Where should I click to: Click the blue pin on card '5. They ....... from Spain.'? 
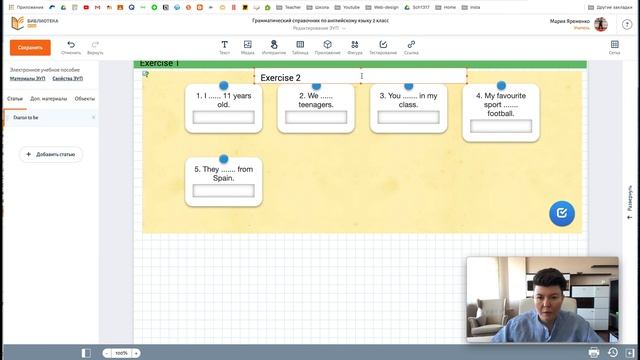click(224, 159)
